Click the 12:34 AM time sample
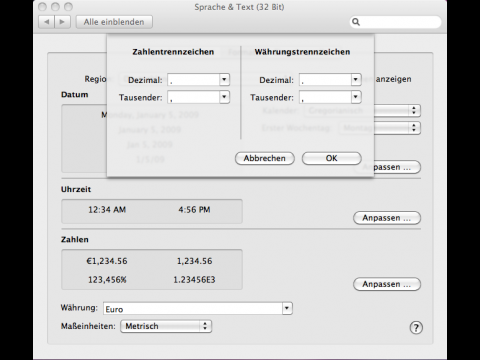Screen dimensions: 480x360 coord(107,210)
